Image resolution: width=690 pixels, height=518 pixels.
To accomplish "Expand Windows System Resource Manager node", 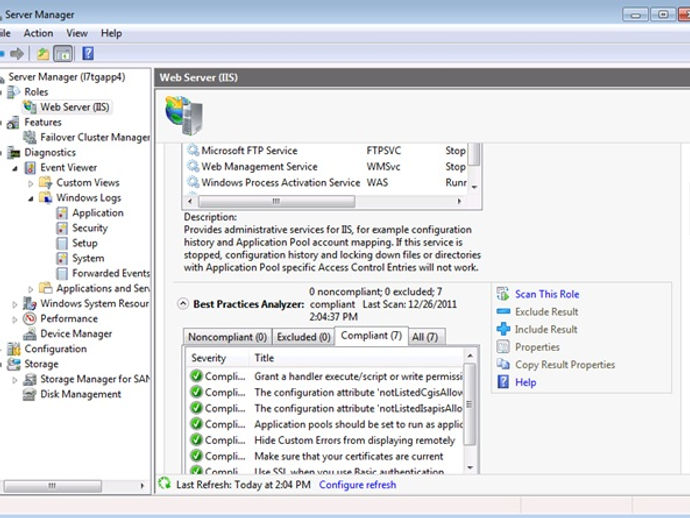I will [x=15, y=304].
